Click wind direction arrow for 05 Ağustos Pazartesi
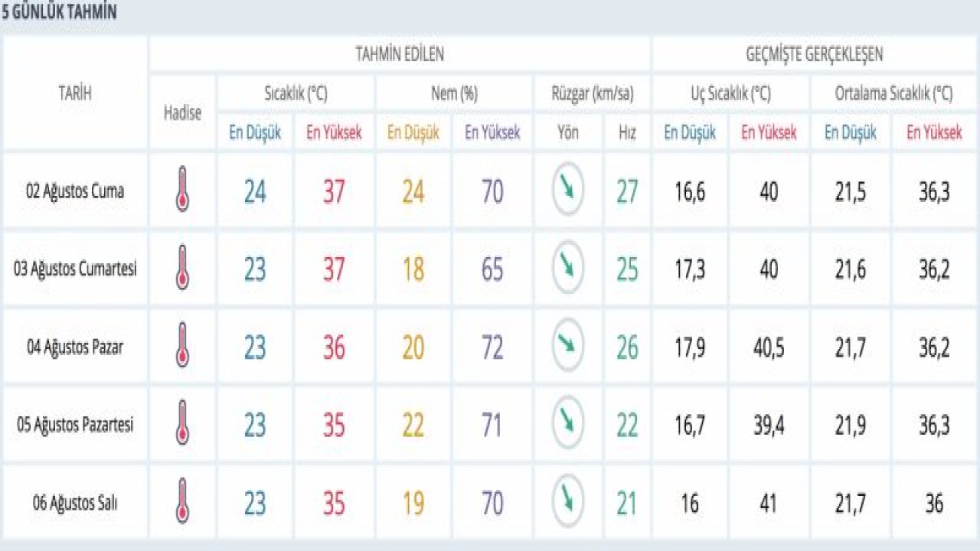This screenshot has height=551, width=980. pyautogui.click(x=568, y=424)
